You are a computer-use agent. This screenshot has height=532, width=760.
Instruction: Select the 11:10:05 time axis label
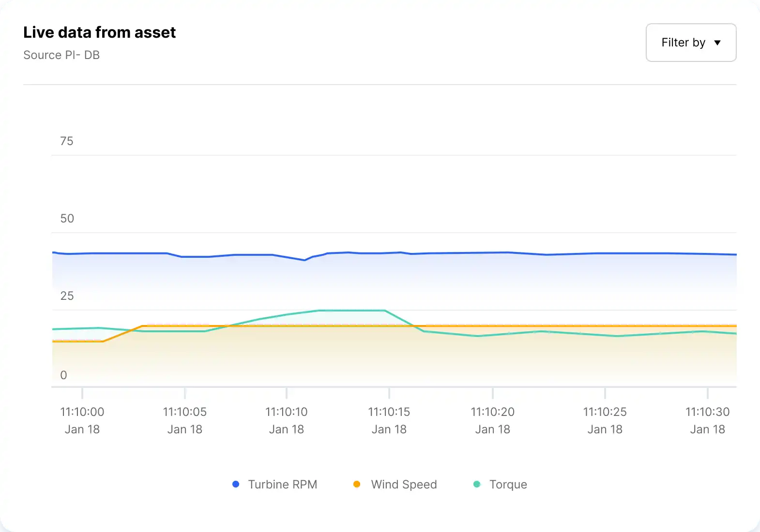coord(184,412)
